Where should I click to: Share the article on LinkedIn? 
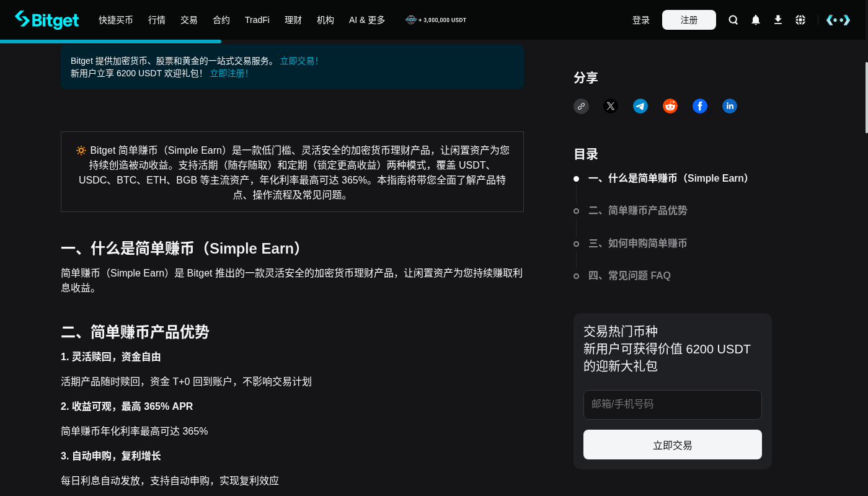pos(730,106)
